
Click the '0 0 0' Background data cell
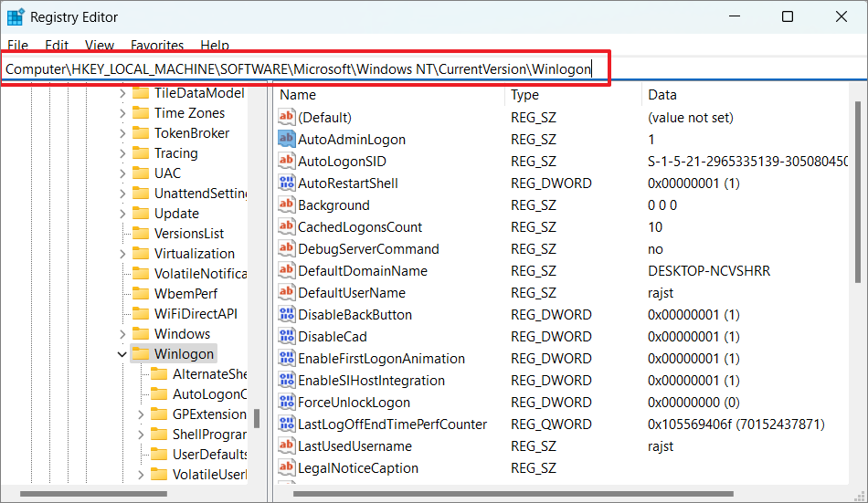point(662,205)
